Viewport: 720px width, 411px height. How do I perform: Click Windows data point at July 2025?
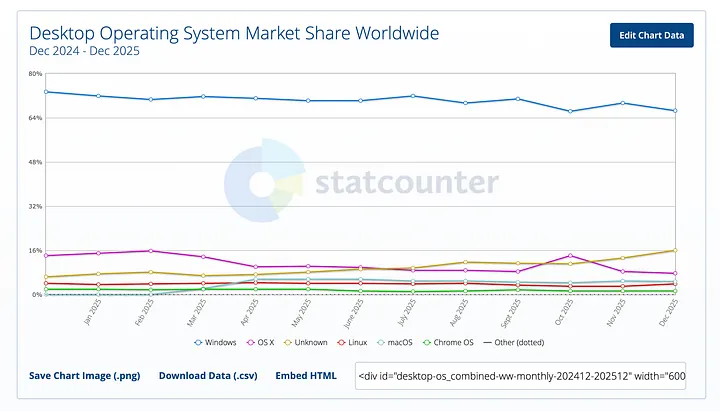point(412,96)
